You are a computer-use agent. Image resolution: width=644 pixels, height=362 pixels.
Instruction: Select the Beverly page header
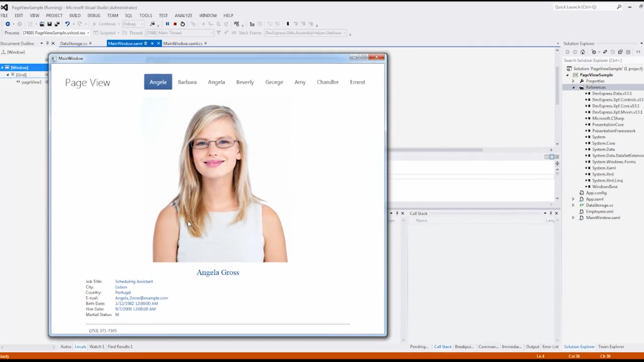click(245, 82)
